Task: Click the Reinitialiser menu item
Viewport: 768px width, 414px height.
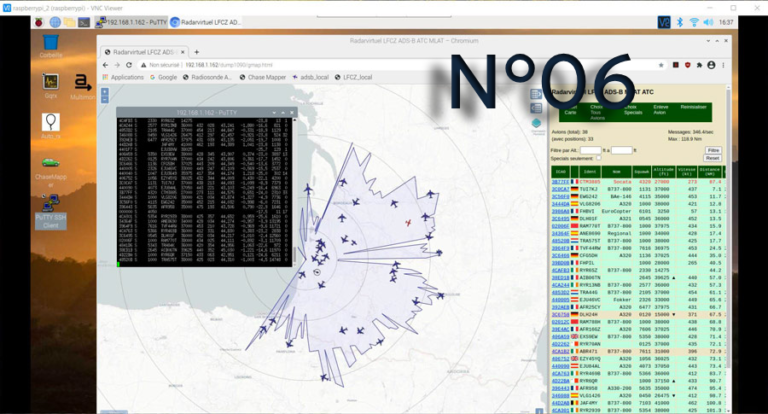Action: (694, 107)
